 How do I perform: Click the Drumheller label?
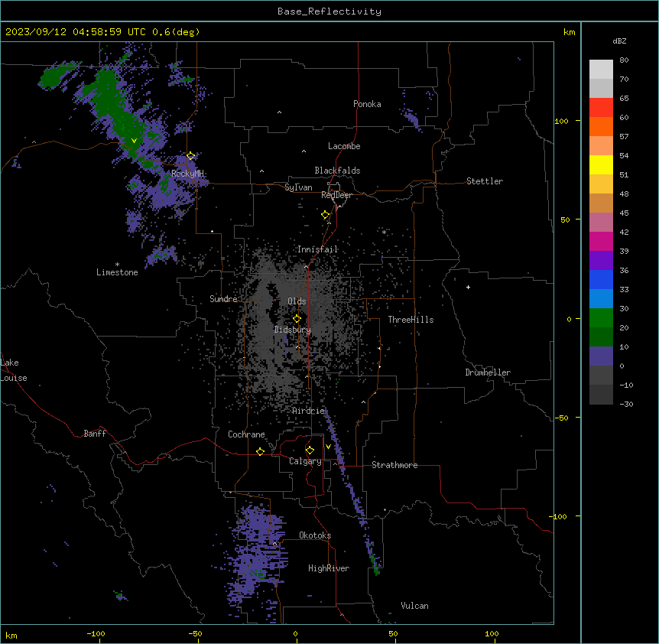(488, 372)
